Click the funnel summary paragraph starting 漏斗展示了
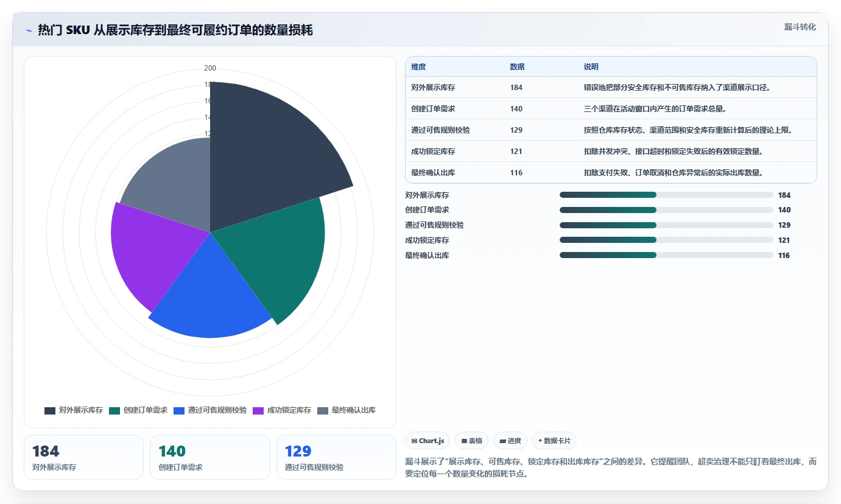 pos(611,468)
